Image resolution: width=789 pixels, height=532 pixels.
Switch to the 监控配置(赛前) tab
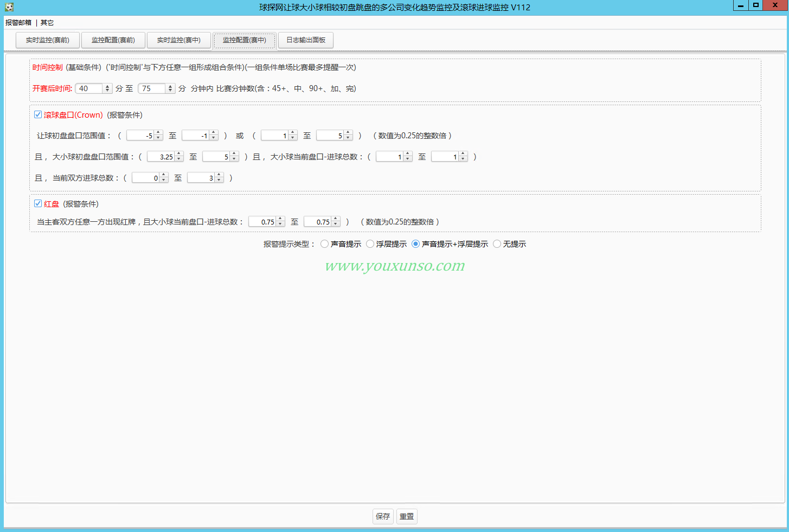pos(113,40)
